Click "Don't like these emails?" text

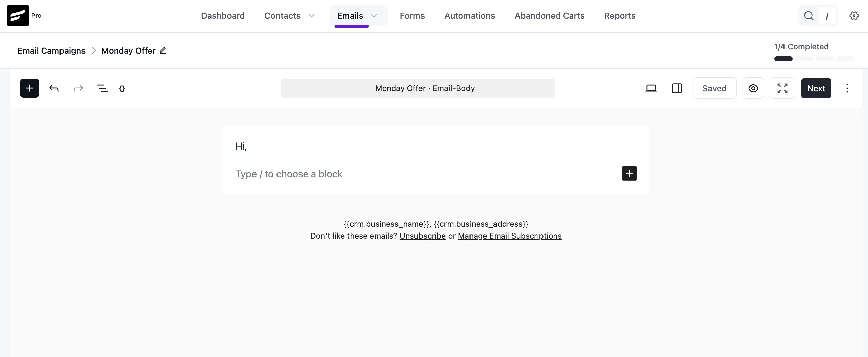coord(354,236)
